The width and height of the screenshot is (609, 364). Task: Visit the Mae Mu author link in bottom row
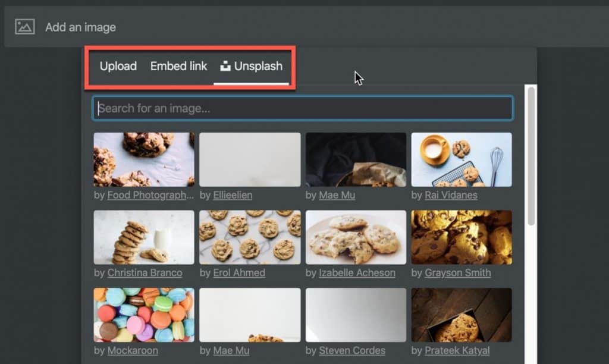(x=231, y=350)
